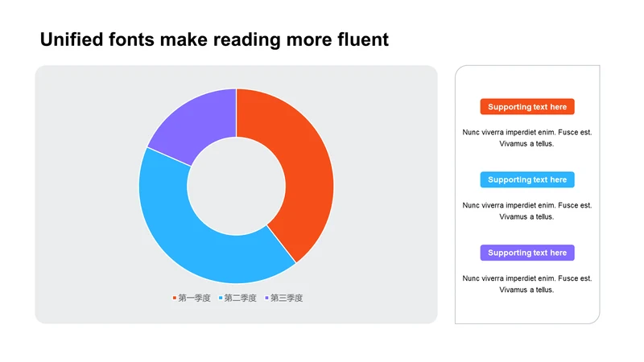Select the chart legend row
The height and width of the screenshot is (362, 644).
coord(237,298)
